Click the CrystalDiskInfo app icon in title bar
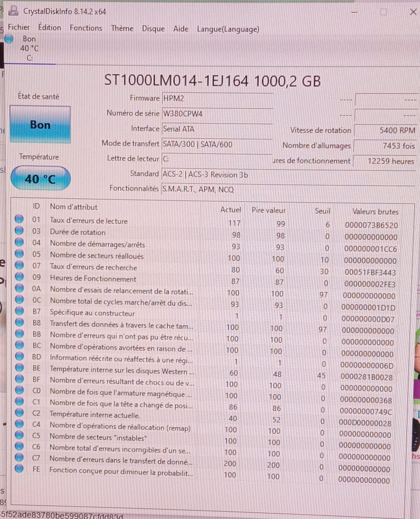 click(13, 11)
